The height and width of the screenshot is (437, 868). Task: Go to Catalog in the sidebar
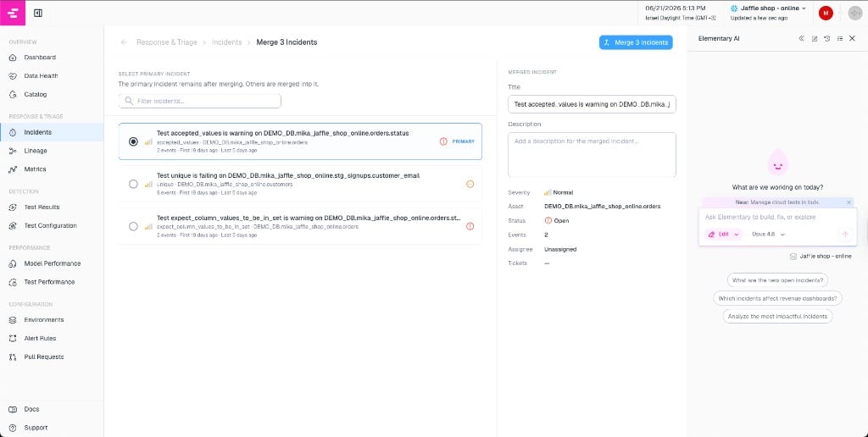tap(36, 95)
